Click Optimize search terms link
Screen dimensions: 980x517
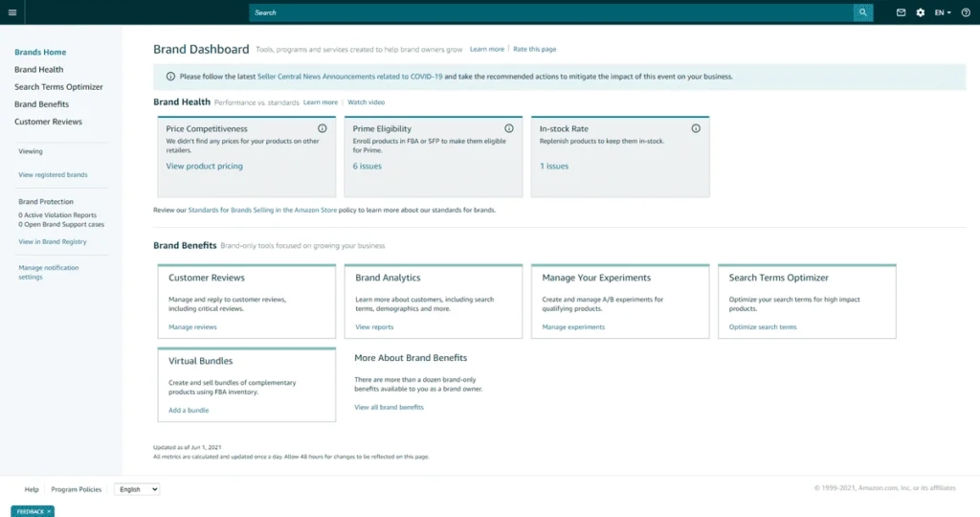763,326
